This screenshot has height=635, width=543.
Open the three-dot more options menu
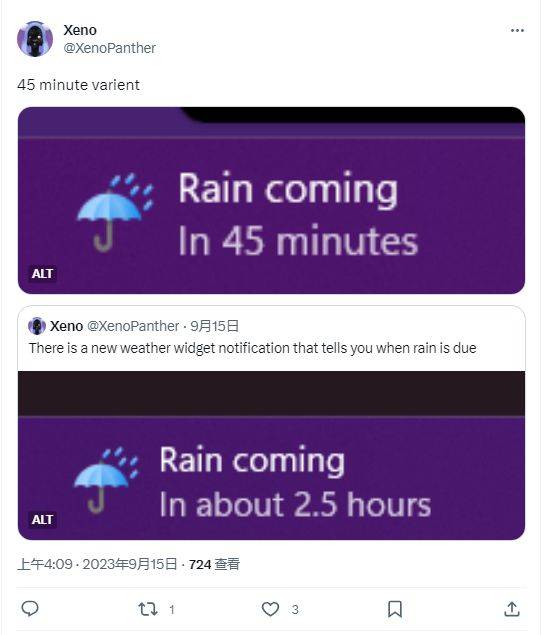[x=517, y=31]
